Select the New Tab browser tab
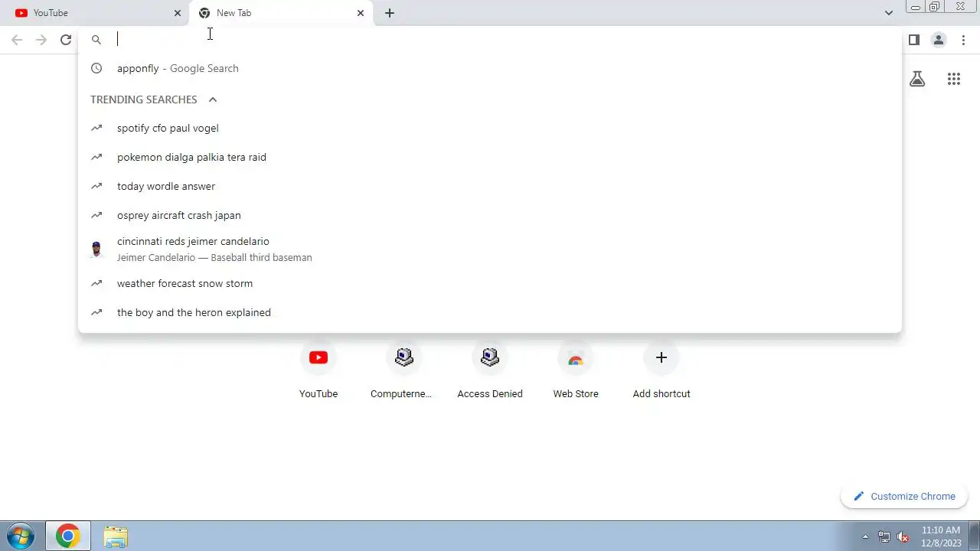Viewport: 980px width, 551px height. click(280, 13)
